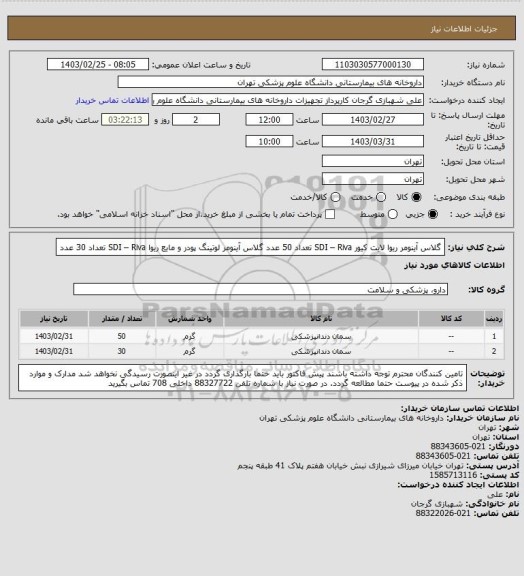Viewport: 524px width, 576px height.
Task: Click the family name شهبازی گرجان
Action: coord(437,504)
